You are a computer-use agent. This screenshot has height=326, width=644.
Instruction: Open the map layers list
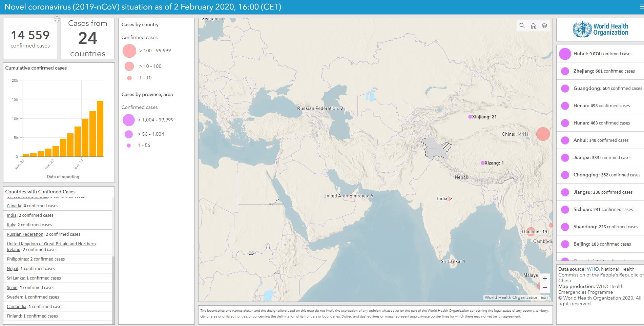point(544,26)
